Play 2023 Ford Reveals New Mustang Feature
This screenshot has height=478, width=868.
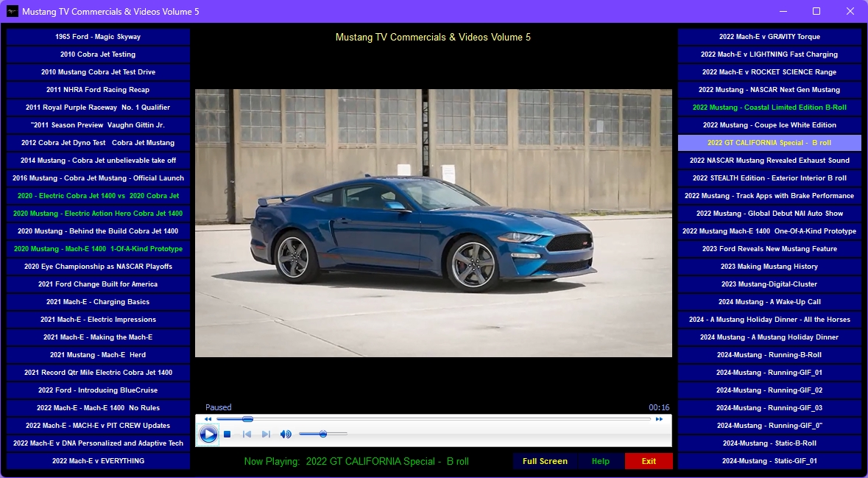point(769,249)
